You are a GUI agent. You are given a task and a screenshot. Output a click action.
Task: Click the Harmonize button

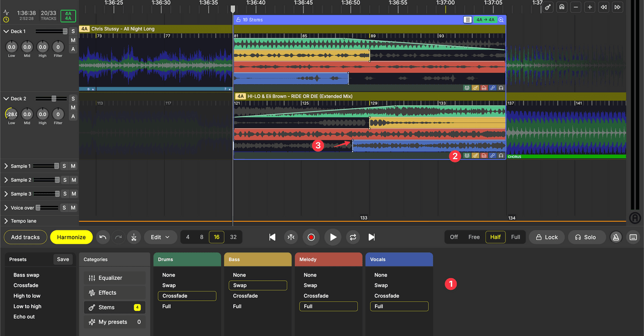[x=71, y=237]
